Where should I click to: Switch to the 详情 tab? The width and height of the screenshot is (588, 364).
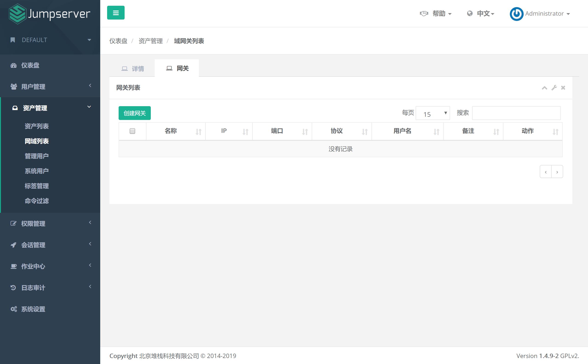(x=132, y=69)
